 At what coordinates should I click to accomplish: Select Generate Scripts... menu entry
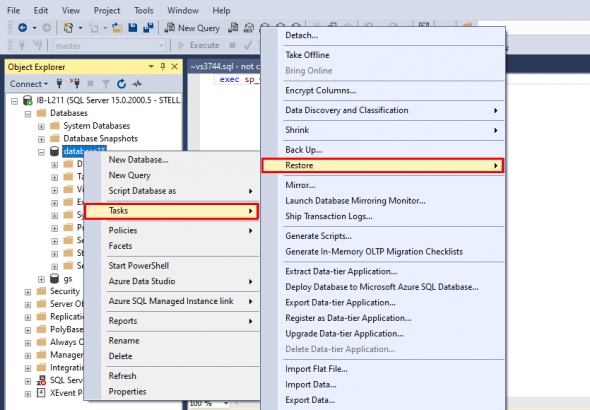click(383, 236)
